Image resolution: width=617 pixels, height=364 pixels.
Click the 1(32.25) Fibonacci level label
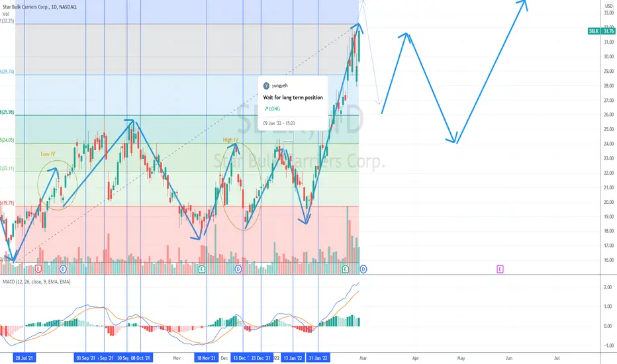click(7, 21)
